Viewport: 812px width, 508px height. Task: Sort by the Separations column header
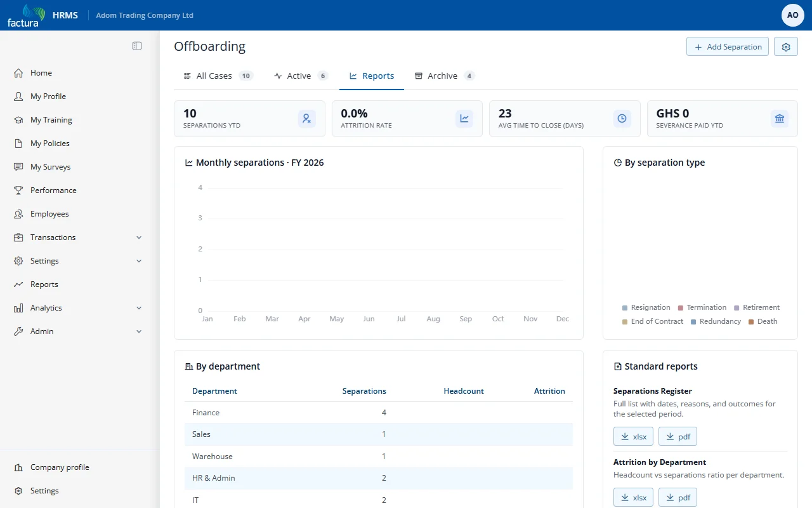[x=364, y=391]
